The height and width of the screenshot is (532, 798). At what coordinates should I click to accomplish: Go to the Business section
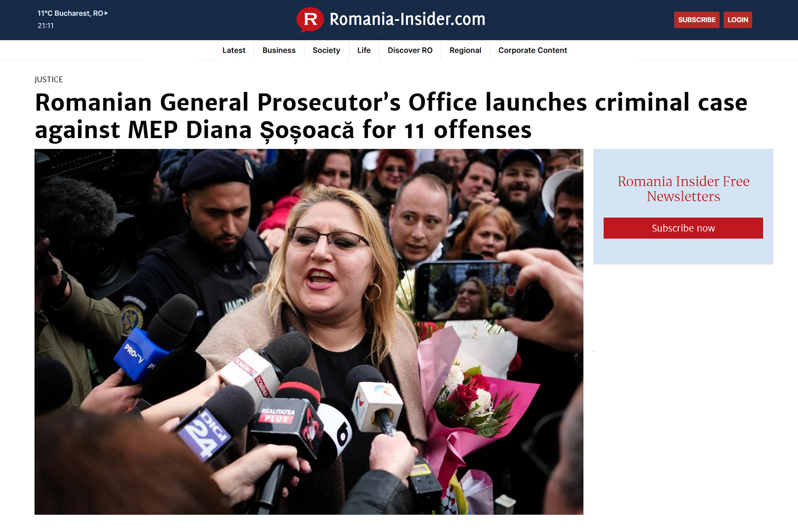click(x=279, y=50)
